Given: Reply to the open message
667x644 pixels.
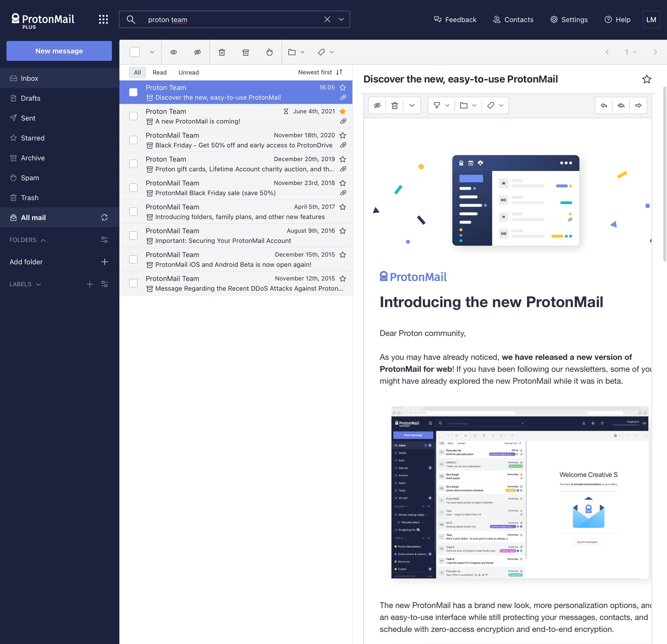Looking at the screenshot, I should pyautogui.click(x=604, y=105).
